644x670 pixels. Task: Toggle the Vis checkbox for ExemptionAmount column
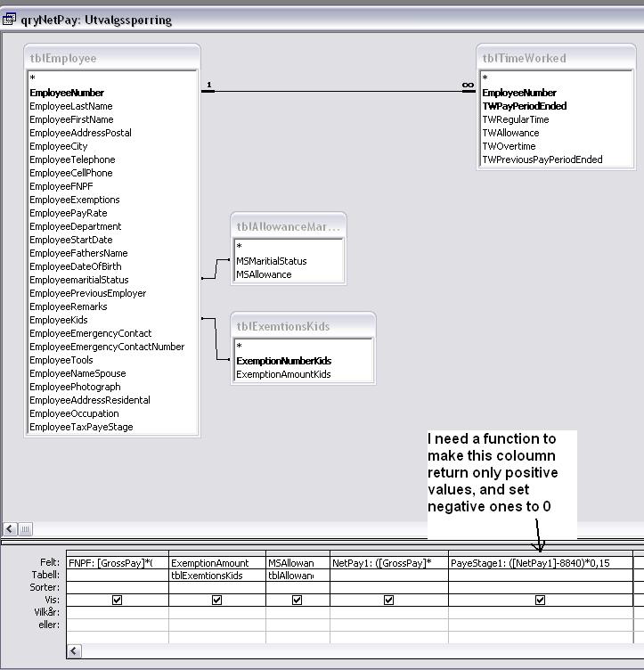[x=217, y=600]
